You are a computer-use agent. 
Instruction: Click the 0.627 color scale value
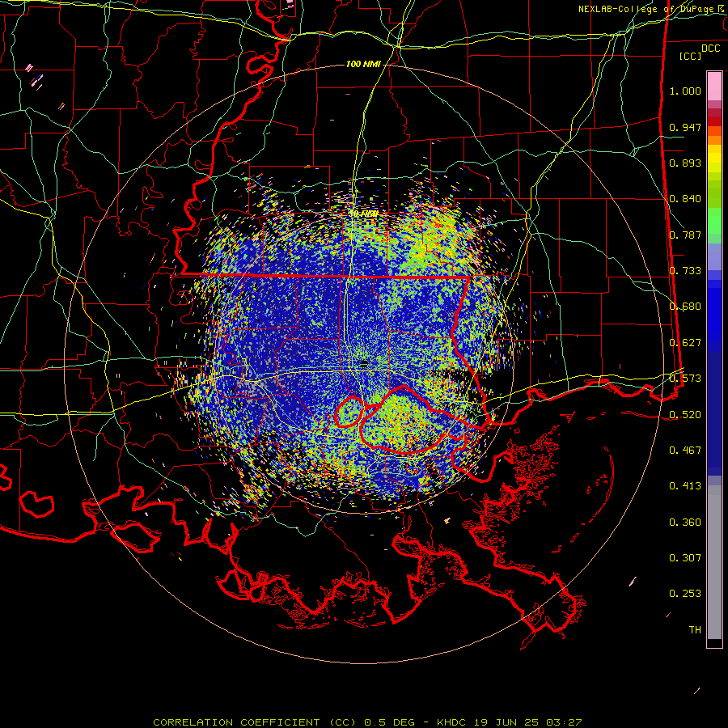[685, 343]
